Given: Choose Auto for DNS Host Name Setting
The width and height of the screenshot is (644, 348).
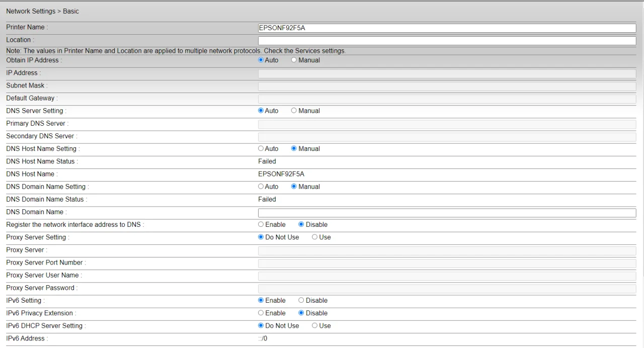Looking at the screenshot, I should (x=261, y=149).
